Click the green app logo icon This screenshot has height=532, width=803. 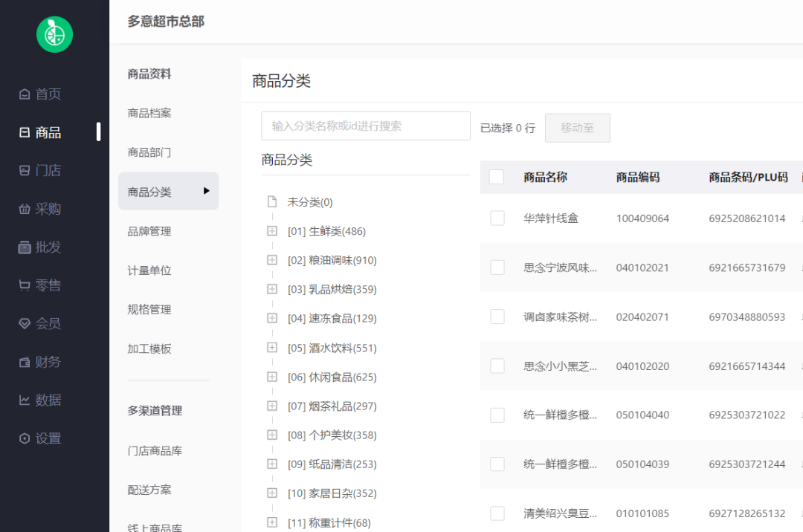54,34
